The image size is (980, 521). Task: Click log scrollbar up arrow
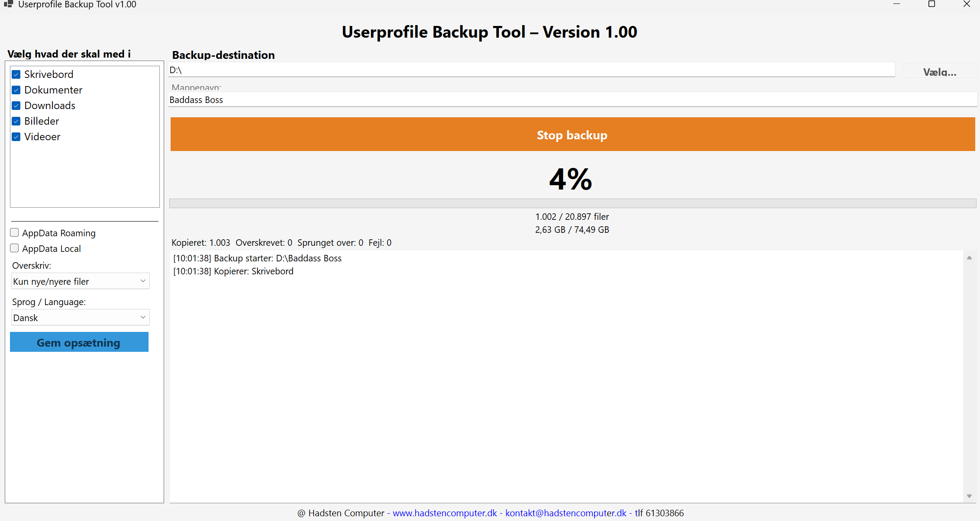(969, 258)
